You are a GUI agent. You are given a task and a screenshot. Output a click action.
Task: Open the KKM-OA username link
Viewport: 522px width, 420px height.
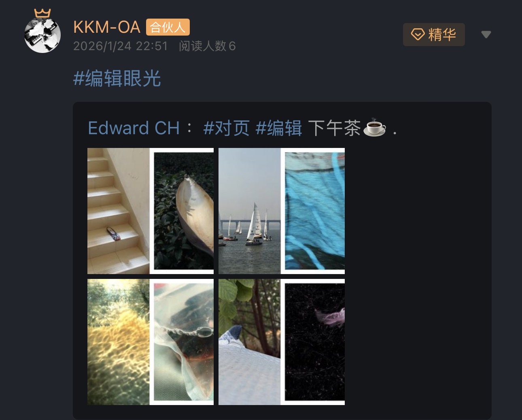point(107,27)
